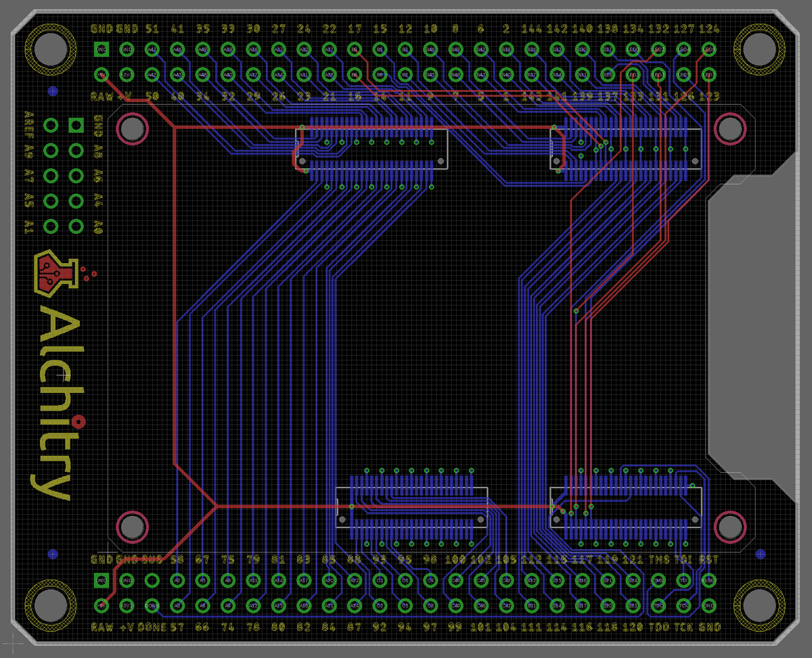This screenshot has height=658, width=812.
Task: Select the pin 144 pad on the top header
Action: [532, 49]
